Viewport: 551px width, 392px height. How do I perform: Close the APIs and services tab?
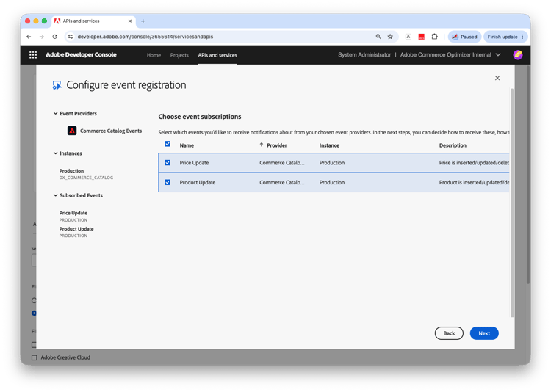pos(129,21)
